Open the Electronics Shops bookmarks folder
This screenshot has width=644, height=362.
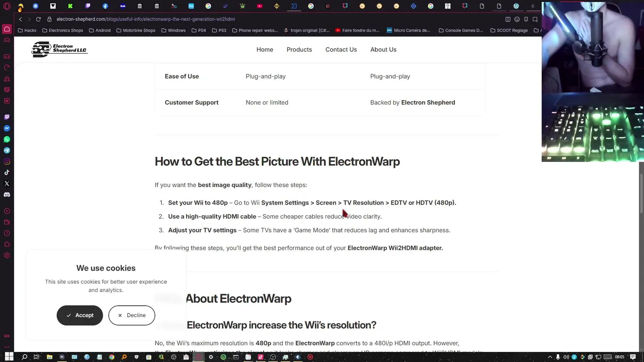point(62,30)
